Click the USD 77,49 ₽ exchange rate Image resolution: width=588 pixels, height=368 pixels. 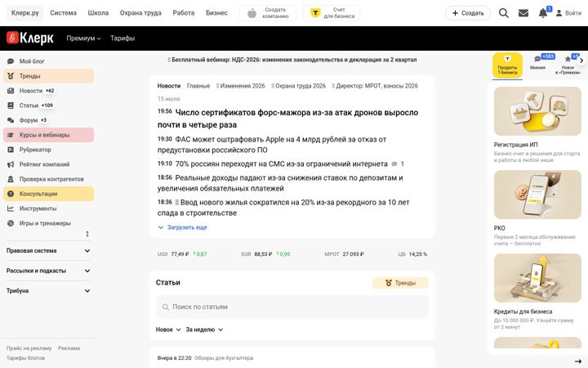click(182, 254)
